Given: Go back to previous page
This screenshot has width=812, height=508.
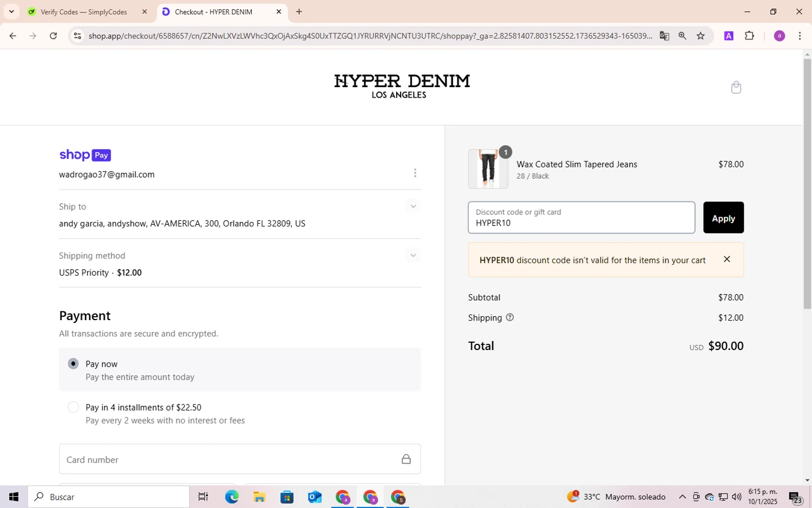Looking at the screenshot, I should tap(12, 36).
